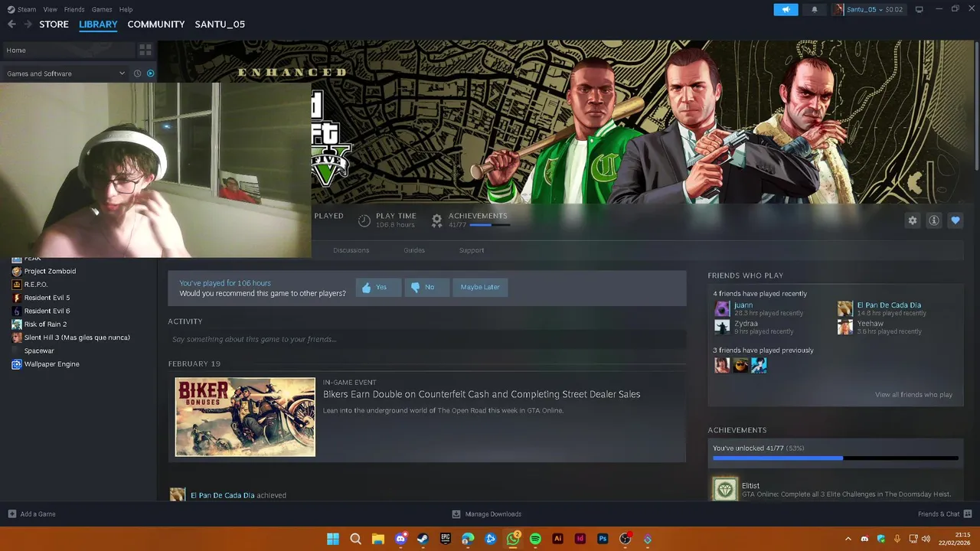The height and width of the screenshot is (551, 980).
Task: Open the Games menu
Action: tap(102, 9)
